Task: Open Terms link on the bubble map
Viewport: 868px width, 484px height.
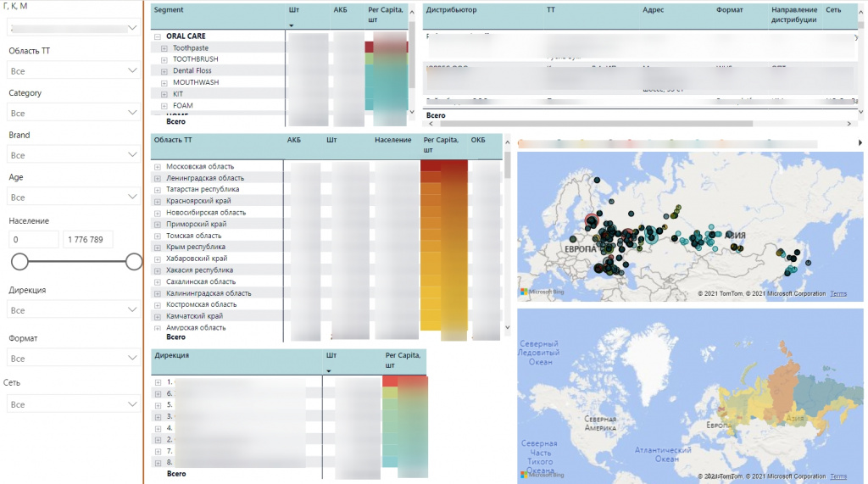Action: coord(838,293)
